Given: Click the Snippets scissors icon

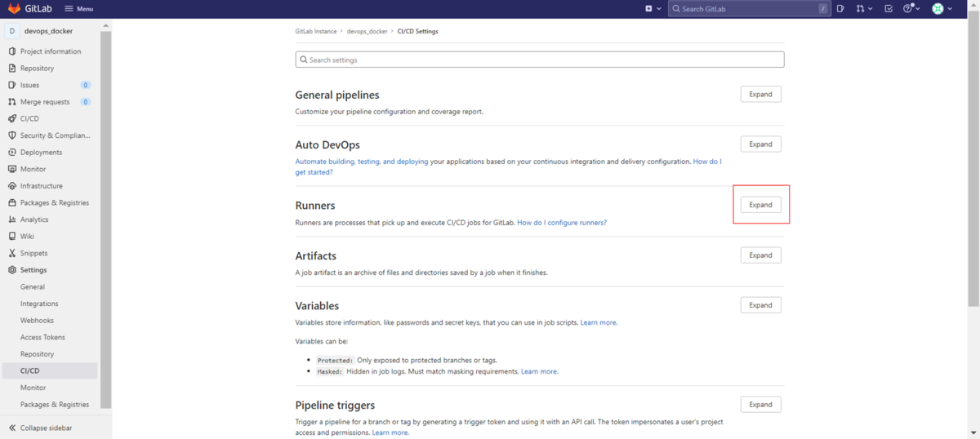Looking at the screenshot, I should (11, 253).
